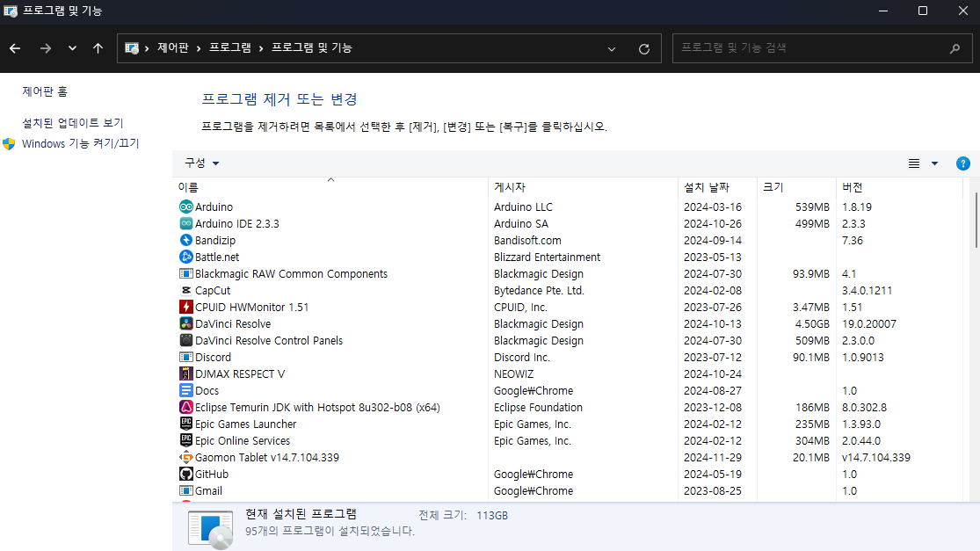Click the Gaomon Tablet program icon

click(x=185, y=457)
